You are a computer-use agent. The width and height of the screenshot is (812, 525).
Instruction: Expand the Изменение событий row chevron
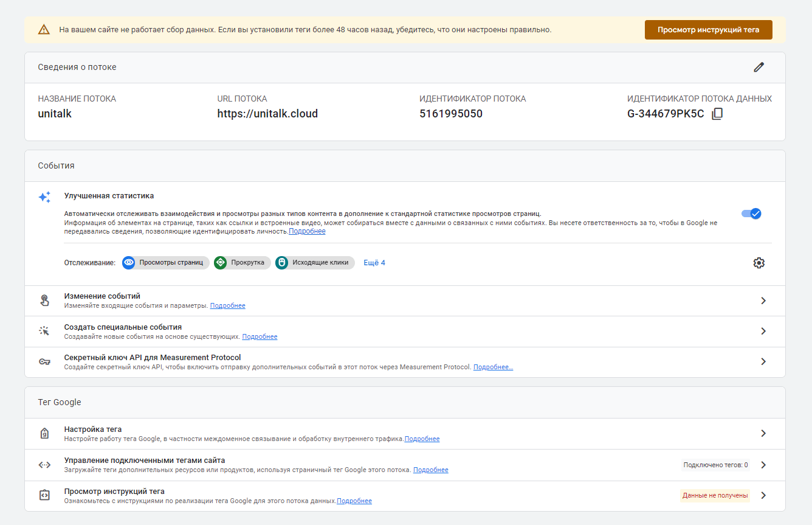click(x=763, y=301)
